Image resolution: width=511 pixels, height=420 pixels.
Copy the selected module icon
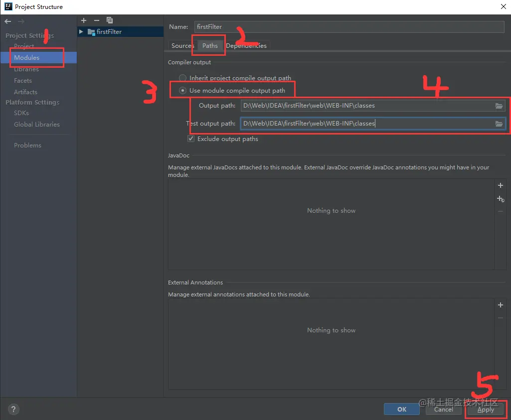110,20
